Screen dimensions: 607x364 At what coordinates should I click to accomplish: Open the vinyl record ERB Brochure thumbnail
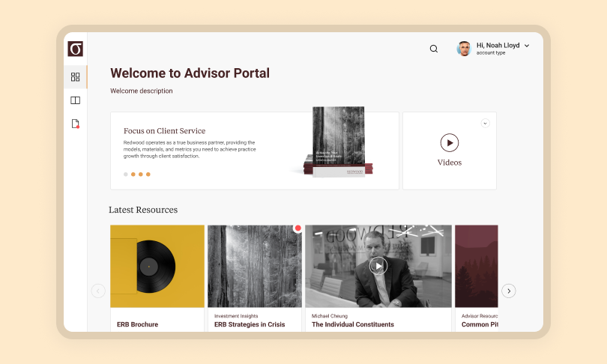coord(157,266)
